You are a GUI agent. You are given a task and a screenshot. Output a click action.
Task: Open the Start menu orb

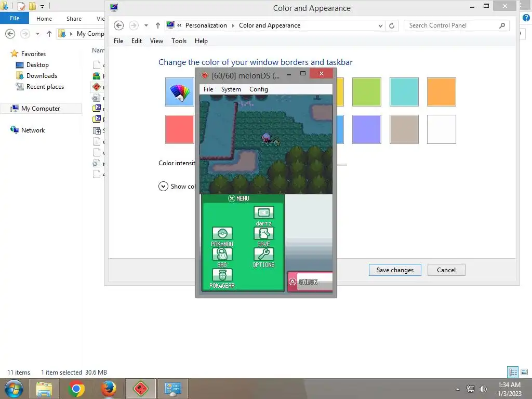[14, 389]
